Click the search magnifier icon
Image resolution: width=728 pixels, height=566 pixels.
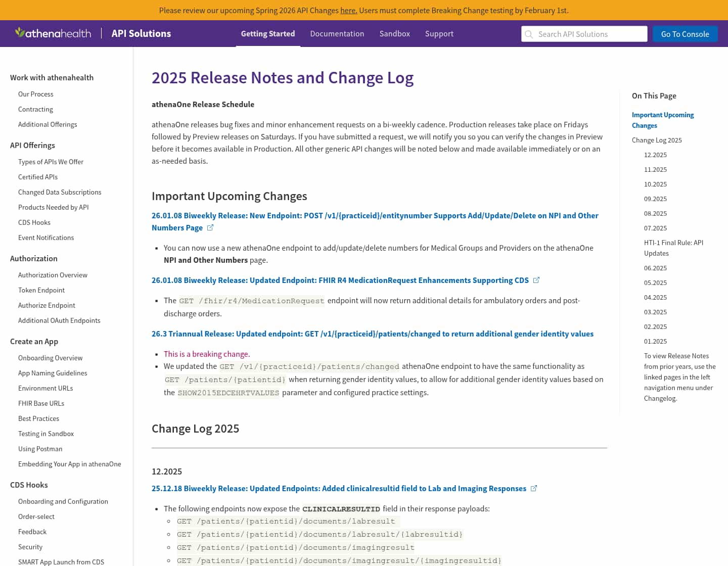point(529,34)
